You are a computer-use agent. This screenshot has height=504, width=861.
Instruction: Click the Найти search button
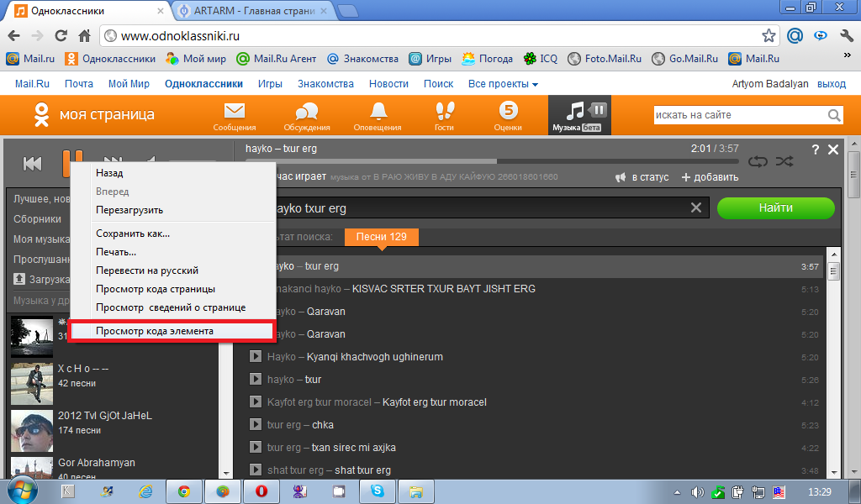pos(775,207)
